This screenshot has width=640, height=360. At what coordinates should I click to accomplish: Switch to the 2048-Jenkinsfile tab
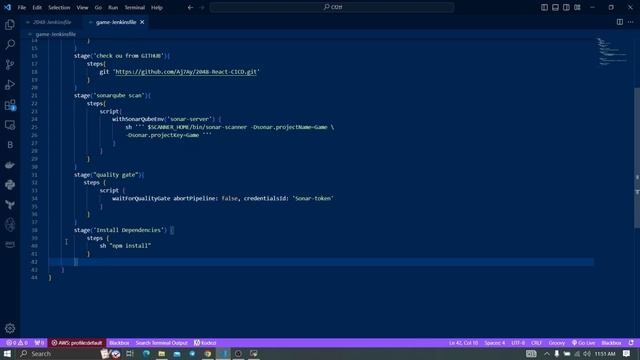(51, 22)
